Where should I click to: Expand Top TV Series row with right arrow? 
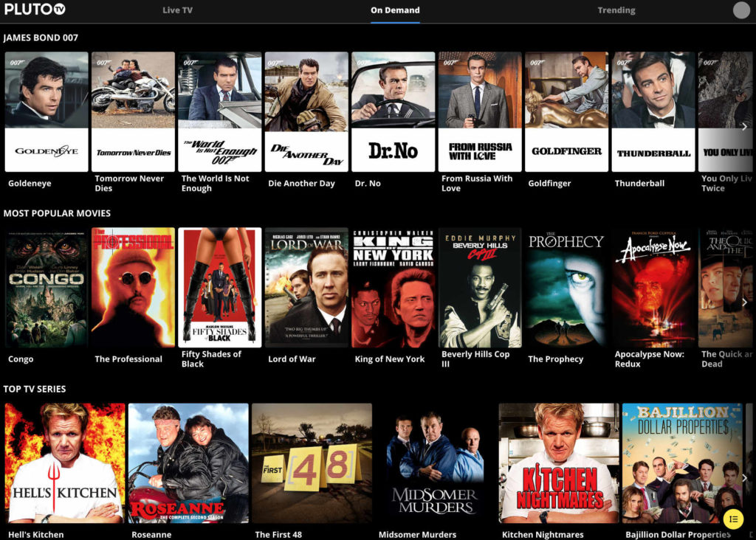click(x=744, y=478)
